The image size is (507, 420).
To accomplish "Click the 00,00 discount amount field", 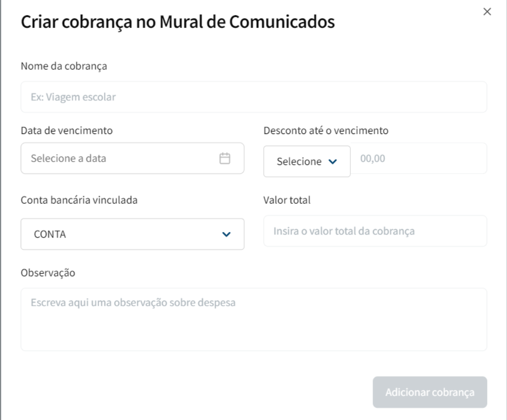I will pyautogui.click(x=419, y=158).
